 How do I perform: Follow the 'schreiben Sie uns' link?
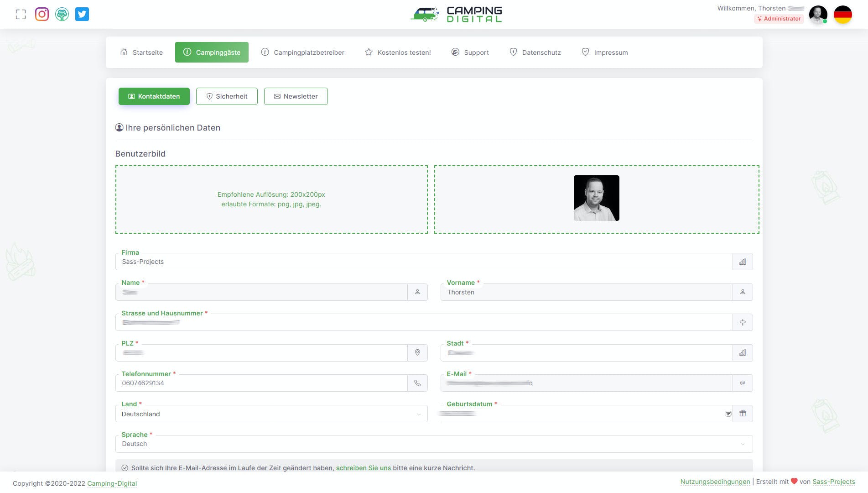point(364,468)
